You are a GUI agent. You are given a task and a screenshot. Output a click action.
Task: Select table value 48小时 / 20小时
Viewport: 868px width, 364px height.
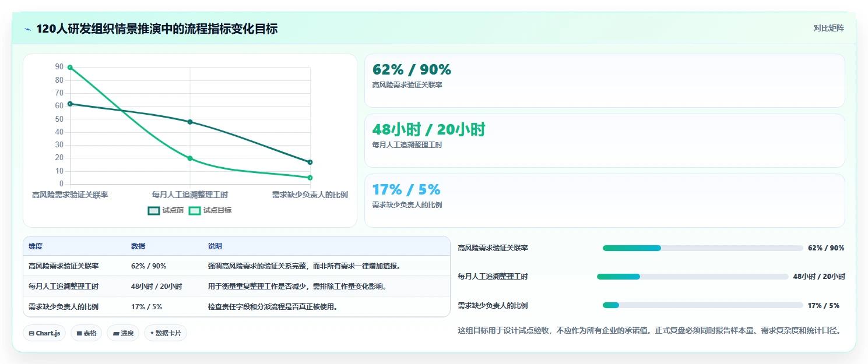157,287
